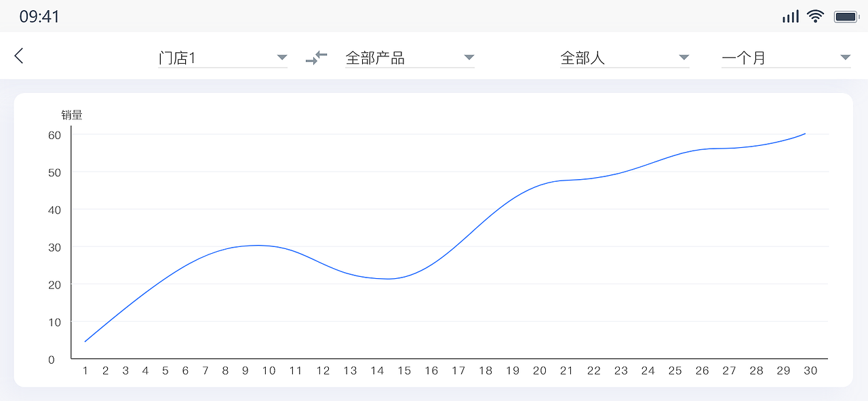This screenshot has height=401, width=868.
Task: Tap the line chart dip near day 14
Action: coord(388,279)
